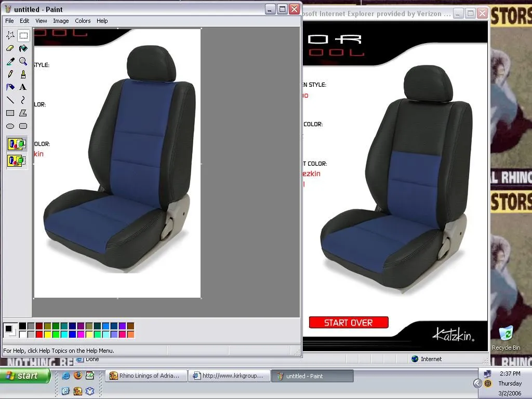Choose the Airbrush spray tool
The height and width of the screenshot is (399, 532).
pyautogui.click(x=10, y=87)
